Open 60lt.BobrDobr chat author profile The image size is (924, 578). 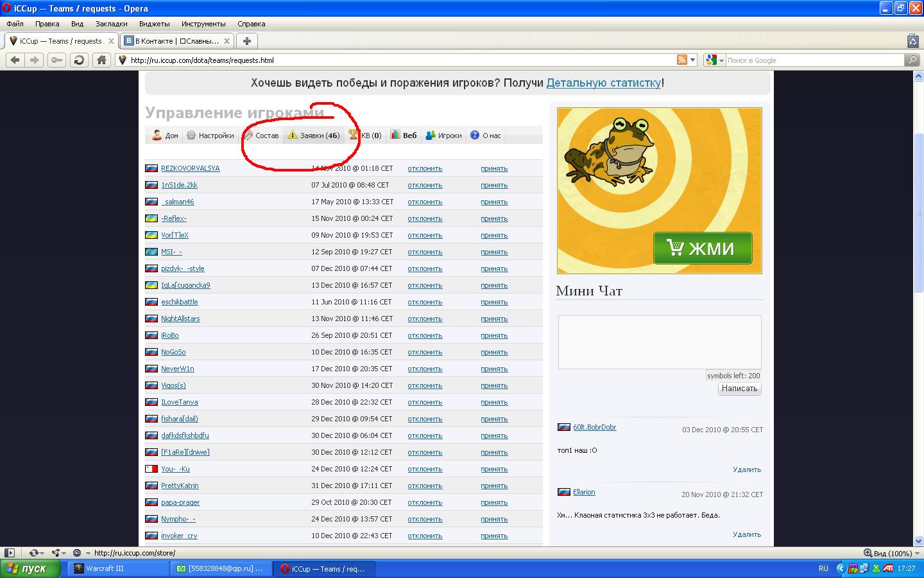(595, 427)
